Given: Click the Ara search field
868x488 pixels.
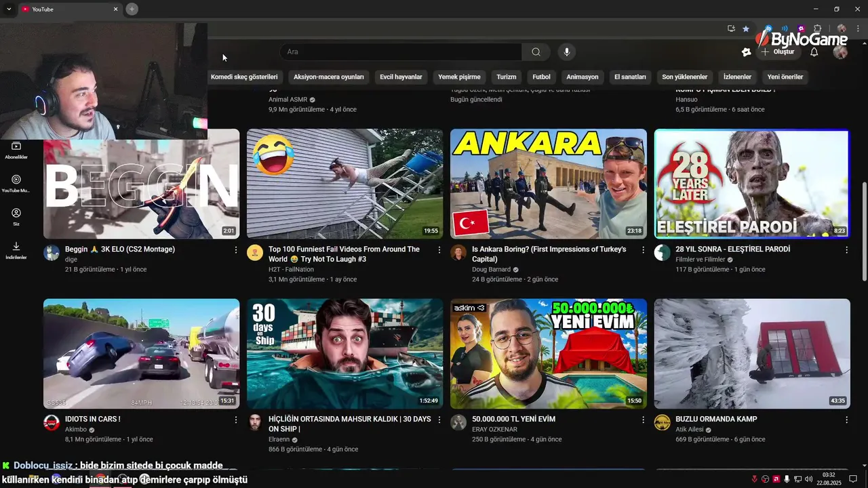Looking at the screenshot, I should 400,52.
